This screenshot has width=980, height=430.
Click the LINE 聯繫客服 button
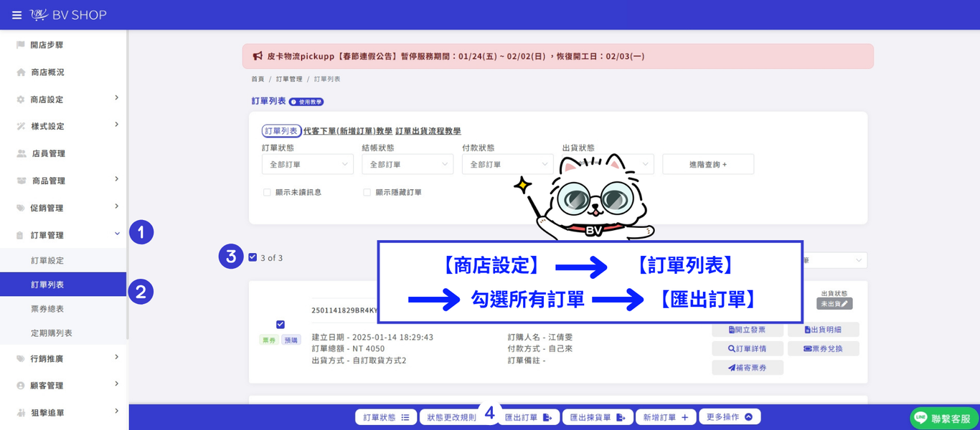pos(944,419)
